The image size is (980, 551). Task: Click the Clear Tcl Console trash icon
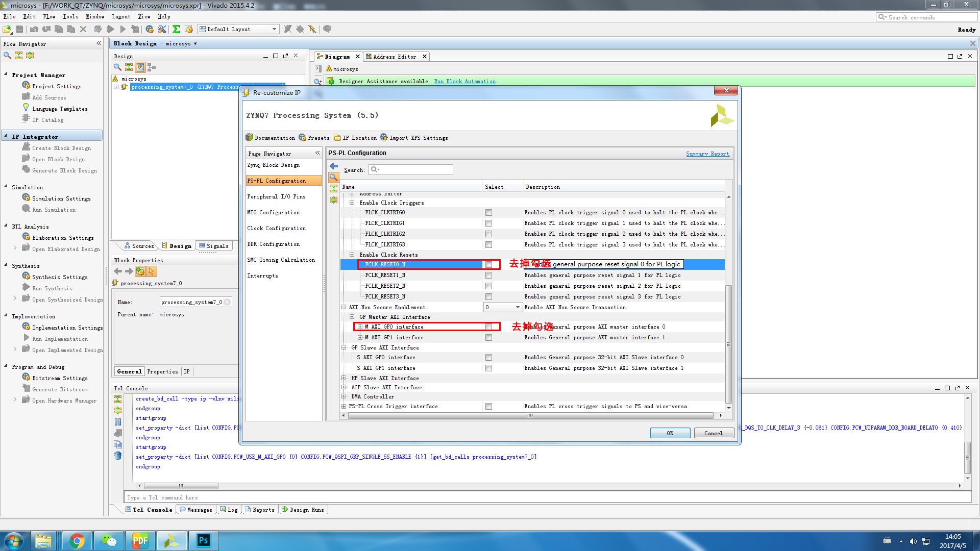coord(118,456)
